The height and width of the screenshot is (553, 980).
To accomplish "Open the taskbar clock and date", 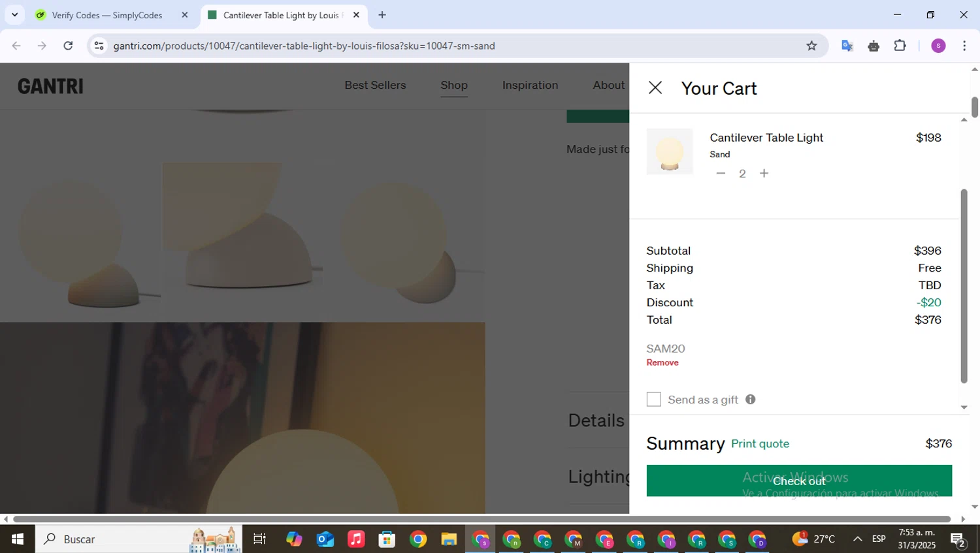I will (x=916, y=539).
